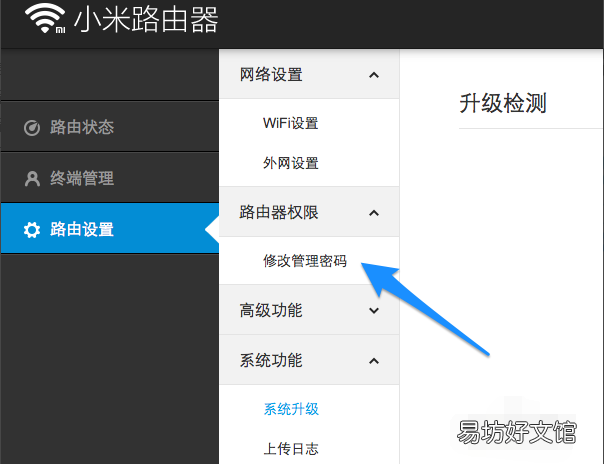Viewport: 604px width, 464px height.
Task: Open the 终端管理 sidebar item
Action: click(x=110, y=178)
